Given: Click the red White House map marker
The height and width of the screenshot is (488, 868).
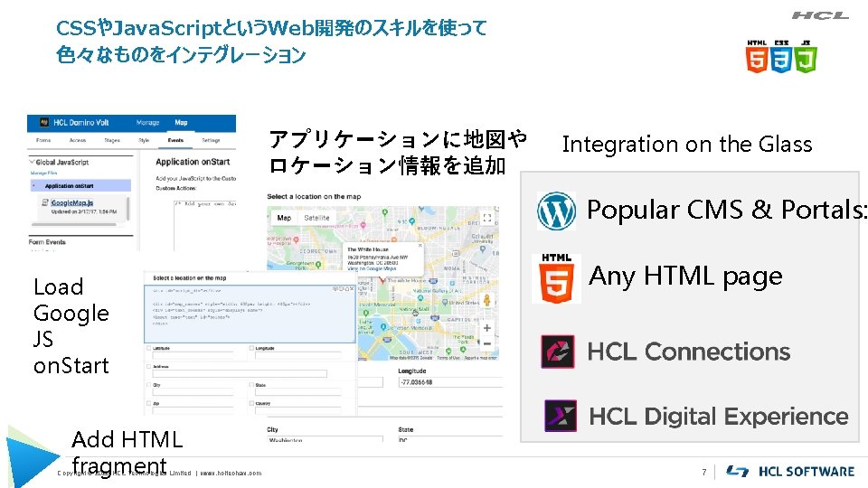Looking at the screenshot, I should 382,280.
